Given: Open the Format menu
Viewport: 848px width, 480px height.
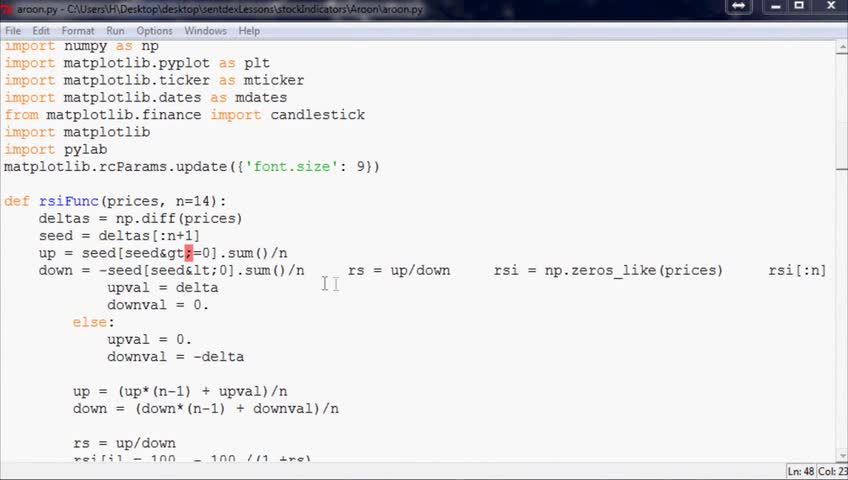Looking at the screenshot, I should (x=78, y=31).
